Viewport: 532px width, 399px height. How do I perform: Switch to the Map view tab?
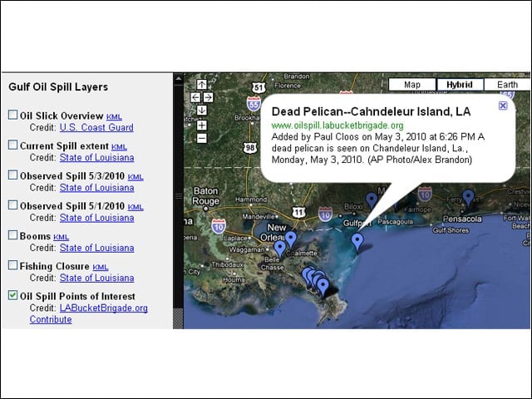pos(412,85)
